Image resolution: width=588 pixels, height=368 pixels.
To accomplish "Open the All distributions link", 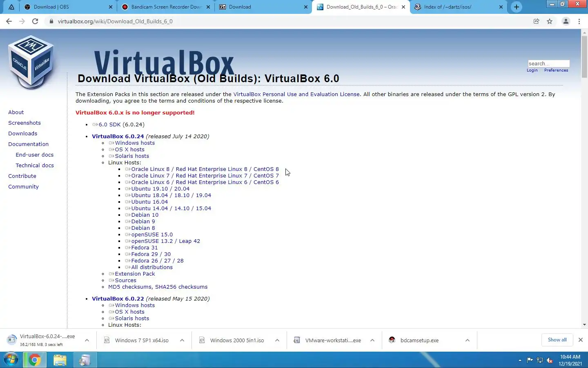I will click(152, 267).
